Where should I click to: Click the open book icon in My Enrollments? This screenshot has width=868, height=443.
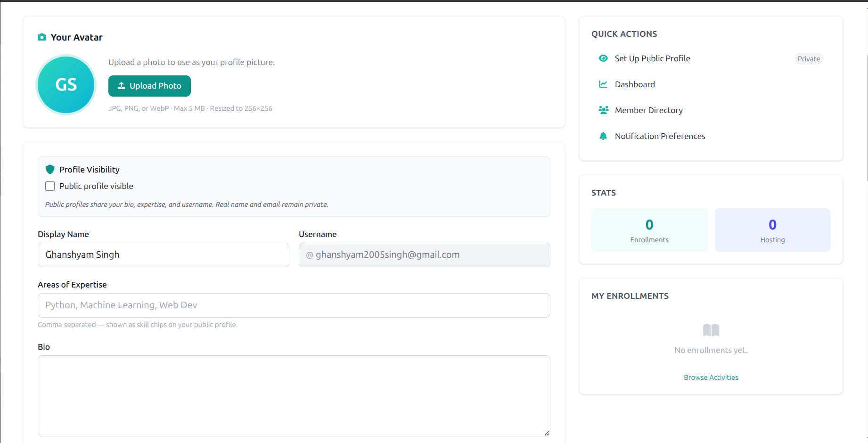[711, 330]
